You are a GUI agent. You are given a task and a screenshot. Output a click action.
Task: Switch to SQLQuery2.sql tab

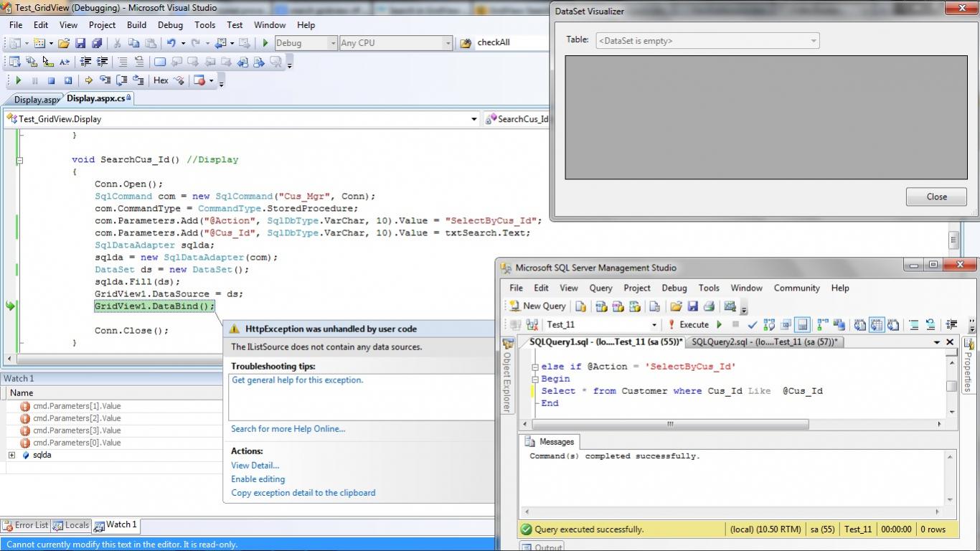tap(765, 342)
